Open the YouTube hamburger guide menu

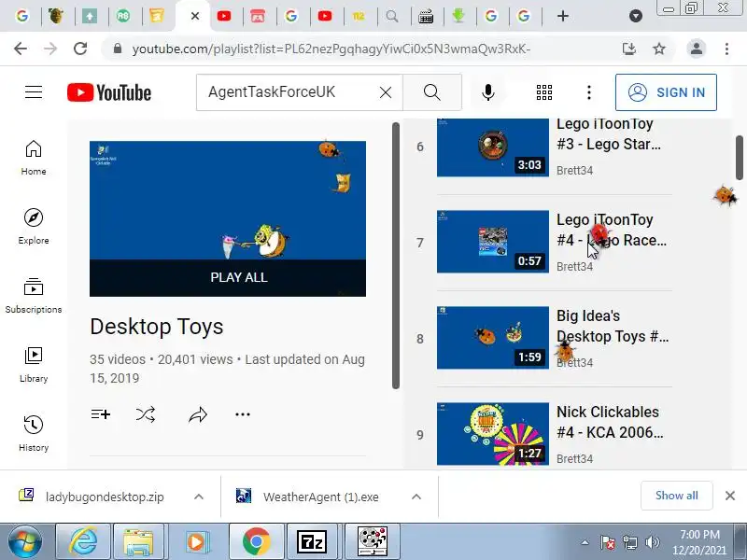[34, 91]
